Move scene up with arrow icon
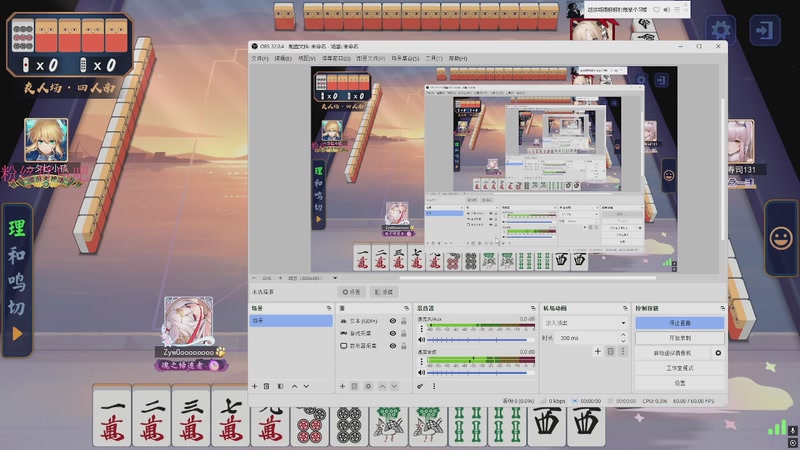800x450 pixels. (294, 386)
